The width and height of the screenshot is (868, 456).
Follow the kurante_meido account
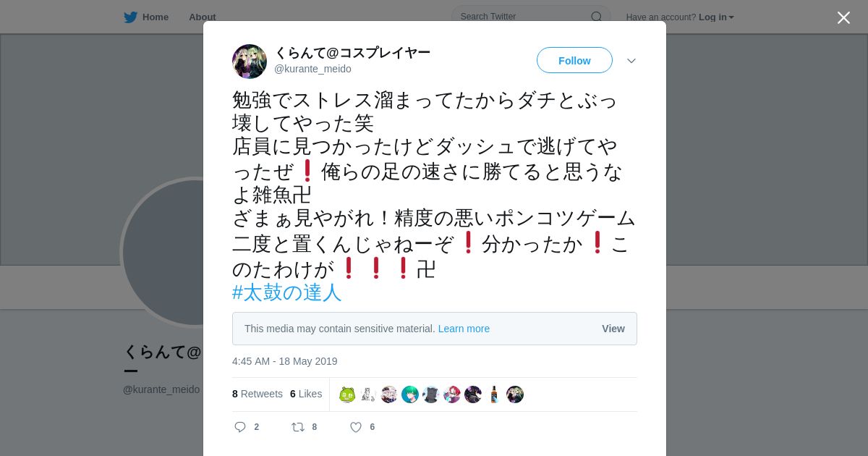[x=574, y=61]
